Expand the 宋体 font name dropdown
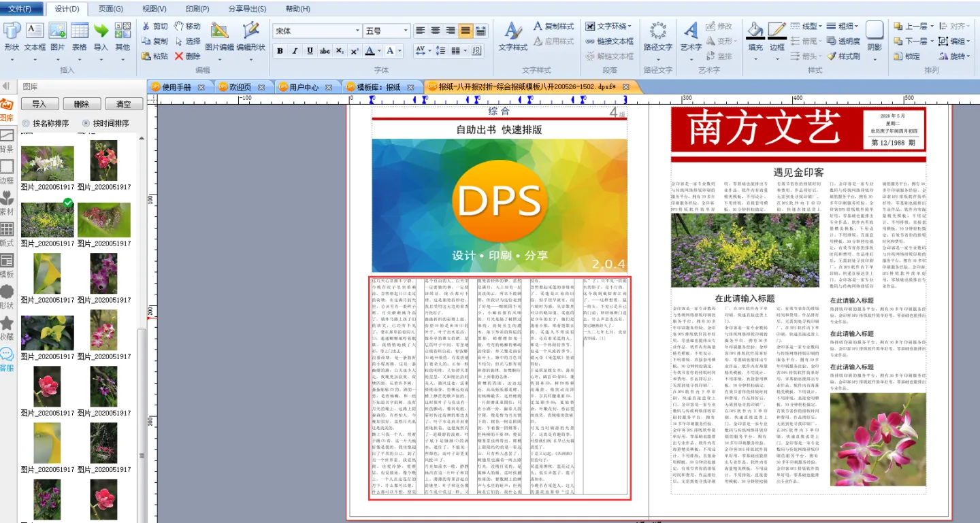The image size is (980, 523). coord(357,31)
